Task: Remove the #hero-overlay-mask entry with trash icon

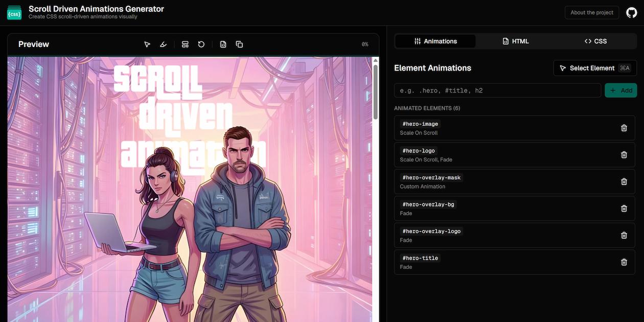Action: 624,181
